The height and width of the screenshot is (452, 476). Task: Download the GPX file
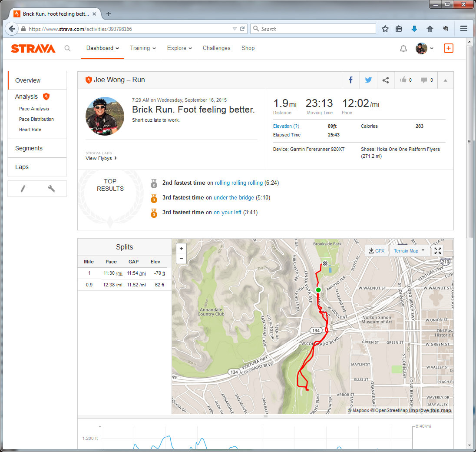[x=376, y=251]
